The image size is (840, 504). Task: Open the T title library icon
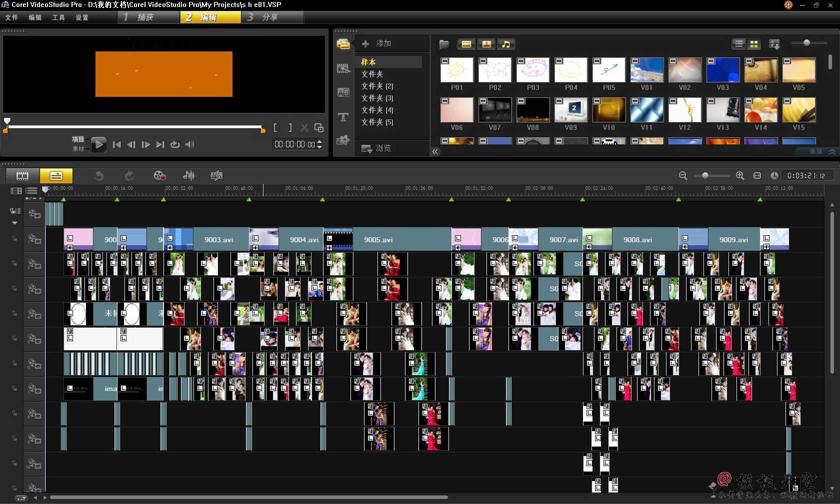click(x=343, y=117)
